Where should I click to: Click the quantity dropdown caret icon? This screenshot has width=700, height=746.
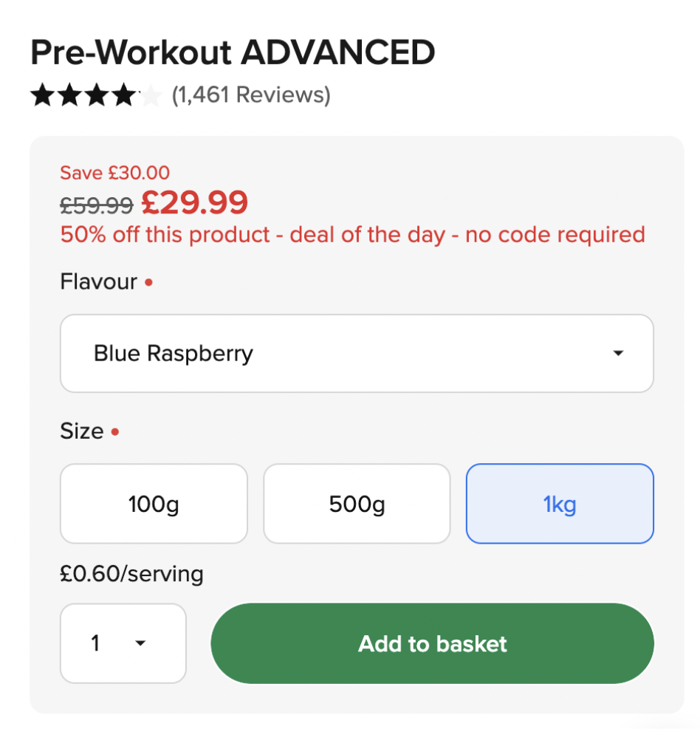click(140, 643)
